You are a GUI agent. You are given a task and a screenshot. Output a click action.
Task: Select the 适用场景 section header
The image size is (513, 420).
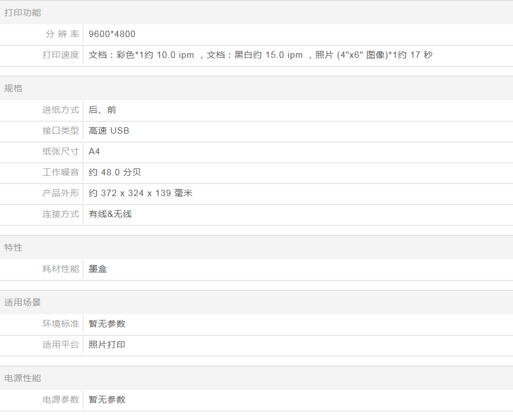(x=23, y=303)
